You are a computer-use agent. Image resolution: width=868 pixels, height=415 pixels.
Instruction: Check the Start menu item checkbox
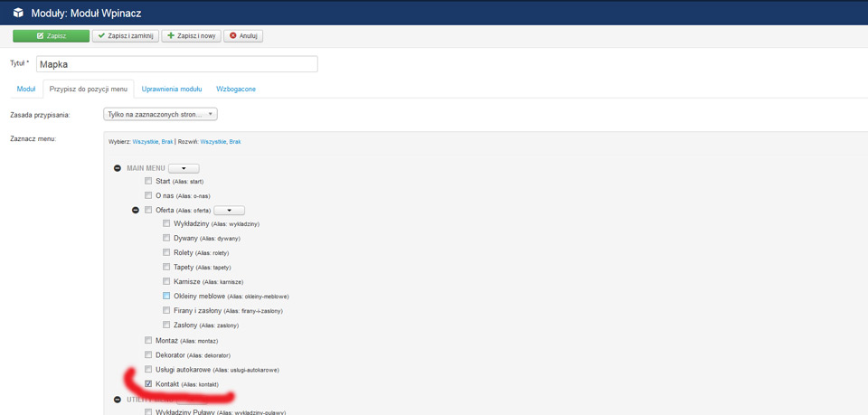[148, 181]
